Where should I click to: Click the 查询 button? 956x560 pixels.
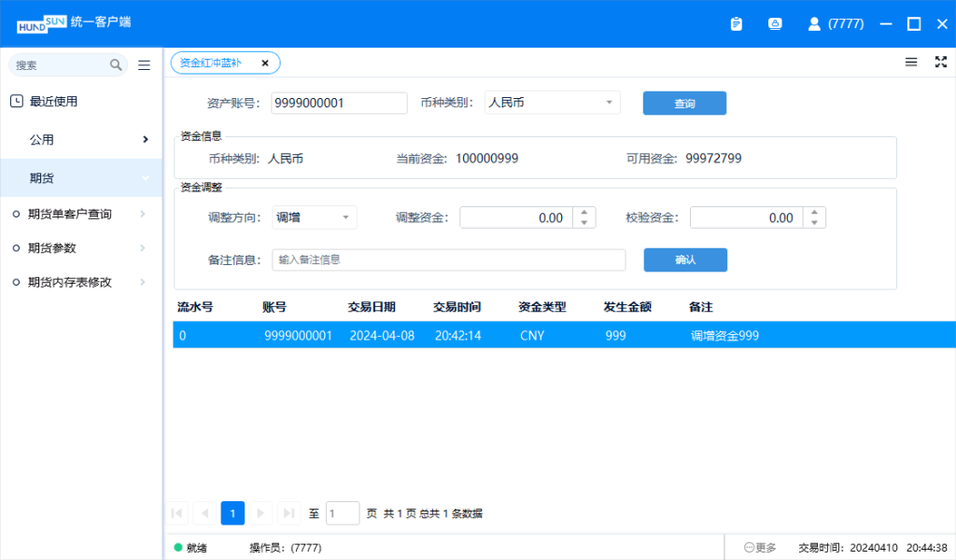click(x=684, y=104)
